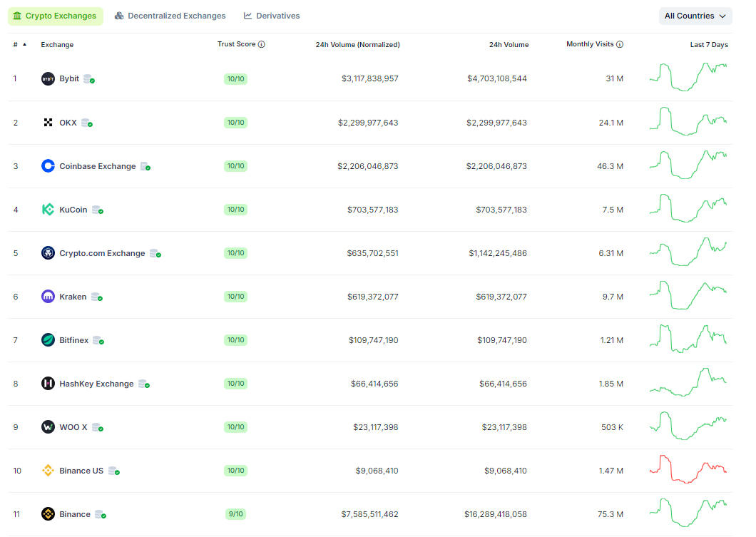Open the Kraken exchange link

73,297
